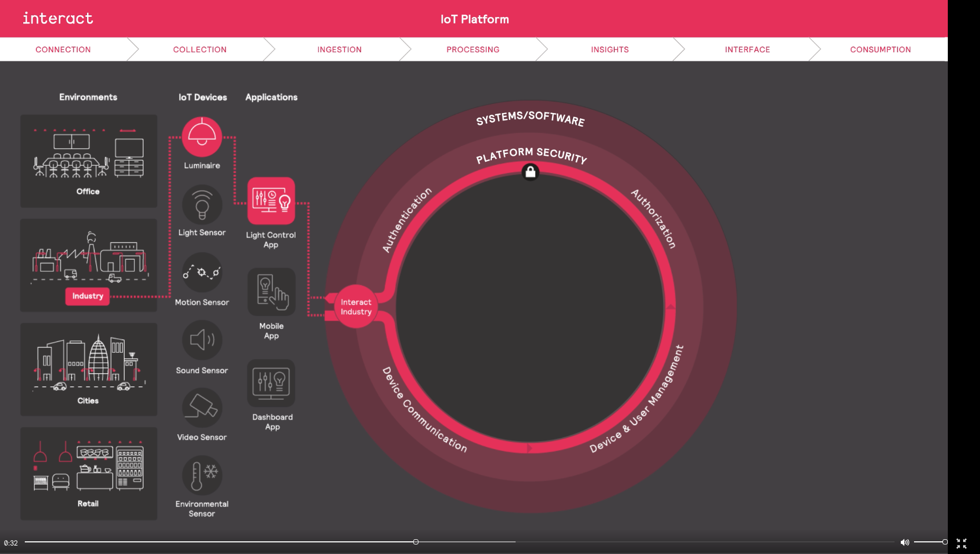Select the Sound Sensor icon
The image size is (980, 554).
(x=202, y=340)
